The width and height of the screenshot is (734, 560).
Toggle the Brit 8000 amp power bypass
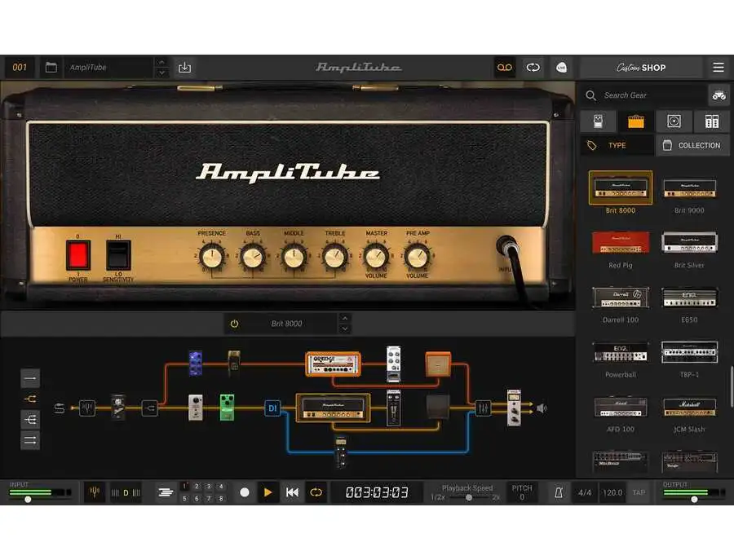point(235,324)
